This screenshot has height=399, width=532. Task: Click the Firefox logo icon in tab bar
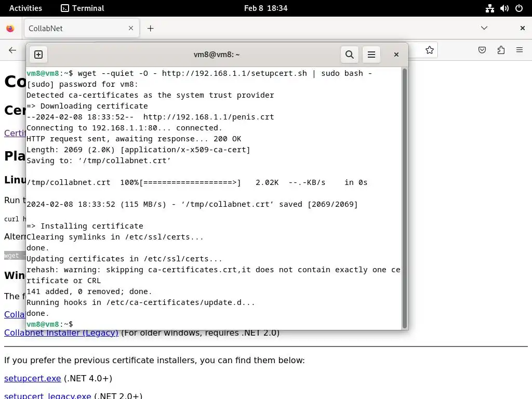tap(10, 29)
